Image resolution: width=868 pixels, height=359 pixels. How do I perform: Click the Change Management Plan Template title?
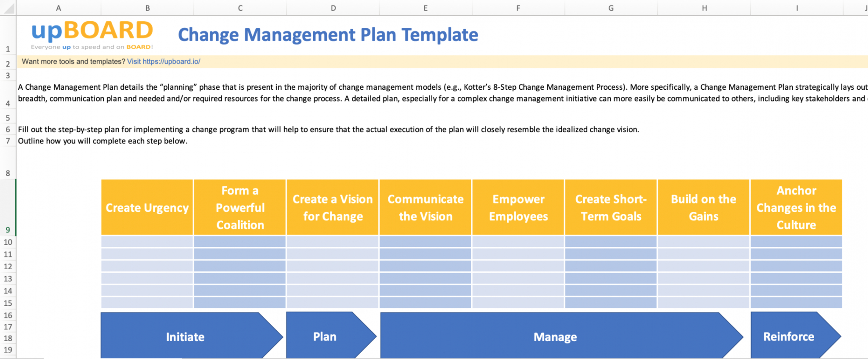click(x=328, y=35)
